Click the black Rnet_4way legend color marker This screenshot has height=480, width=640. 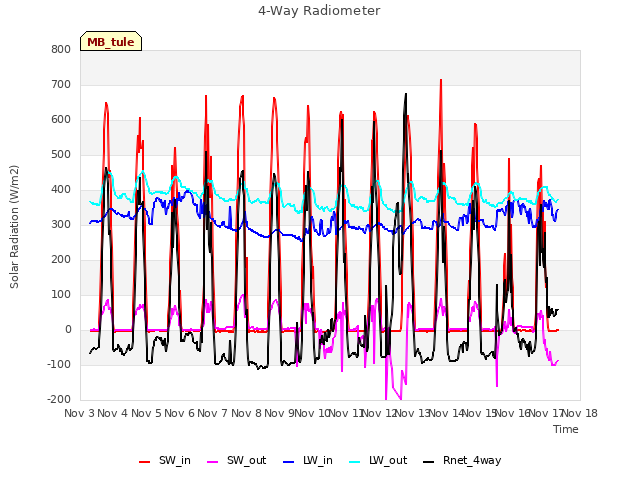tap(429, 462)
